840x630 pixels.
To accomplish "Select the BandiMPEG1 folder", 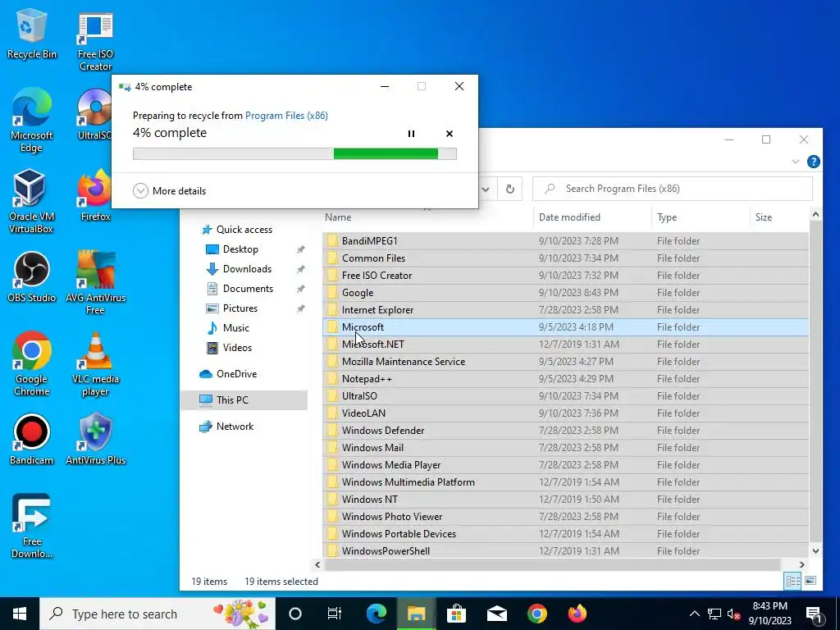I will pyautogui.click(x=565, y=241).
